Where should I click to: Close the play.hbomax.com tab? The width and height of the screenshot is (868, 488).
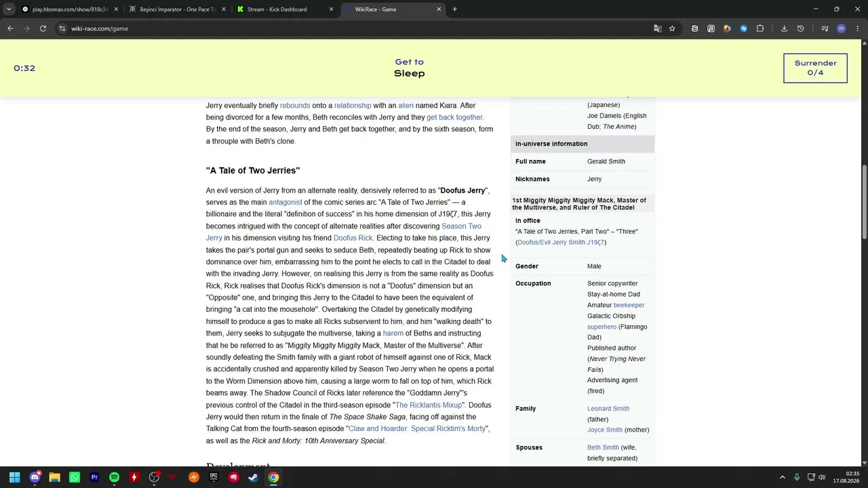tap(116, 9)
